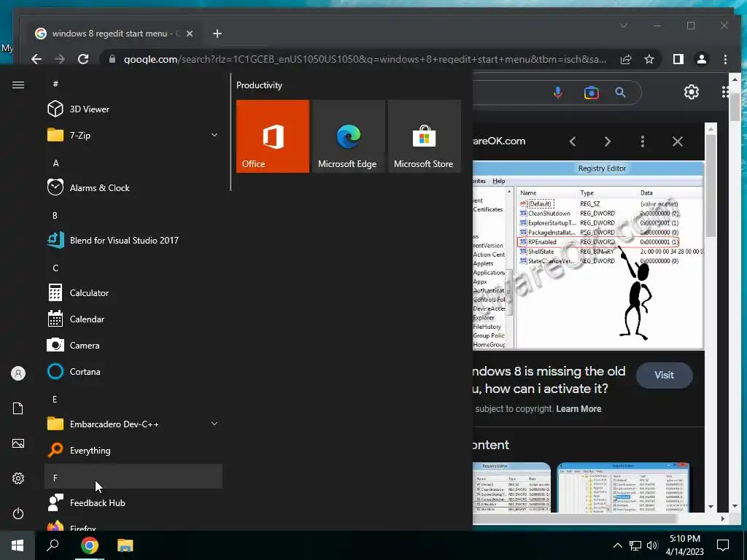This screenshot has height=560, width=747.
Task: Open Settings from the Start sidebar
Action: tap(18, 478)
